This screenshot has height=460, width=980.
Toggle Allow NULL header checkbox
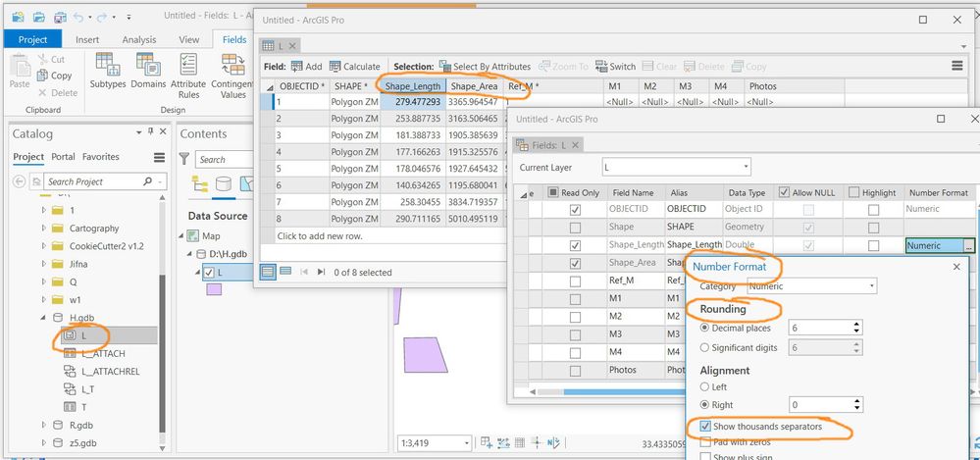coord(785,192)
